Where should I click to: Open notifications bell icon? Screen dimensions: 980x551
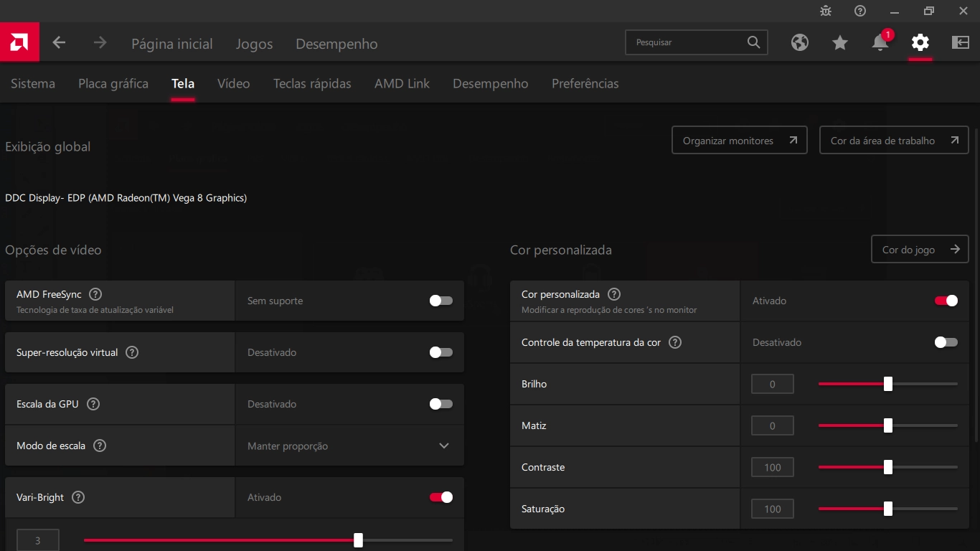(880, 42)
